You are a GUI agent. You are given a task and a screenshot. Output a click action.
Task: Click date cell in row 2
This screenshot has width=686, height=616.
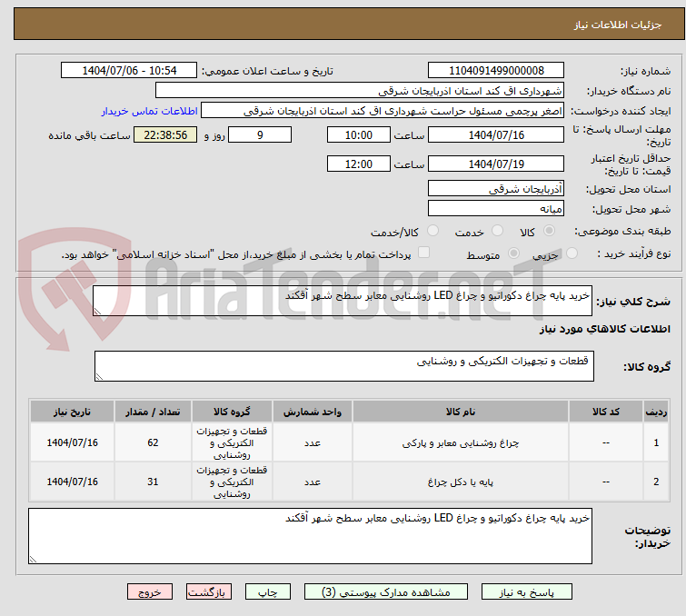click(x=72, y=482)
